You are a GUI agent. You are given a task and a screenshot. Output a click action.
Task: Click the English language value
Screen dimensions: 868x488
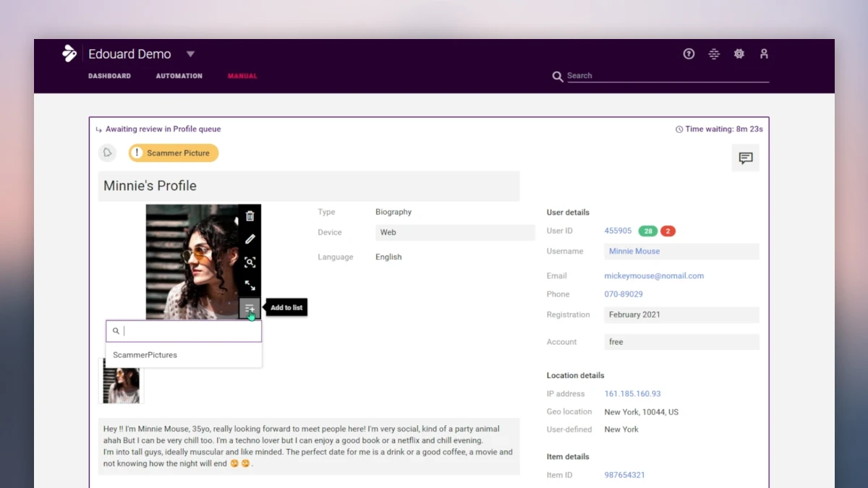388,257
